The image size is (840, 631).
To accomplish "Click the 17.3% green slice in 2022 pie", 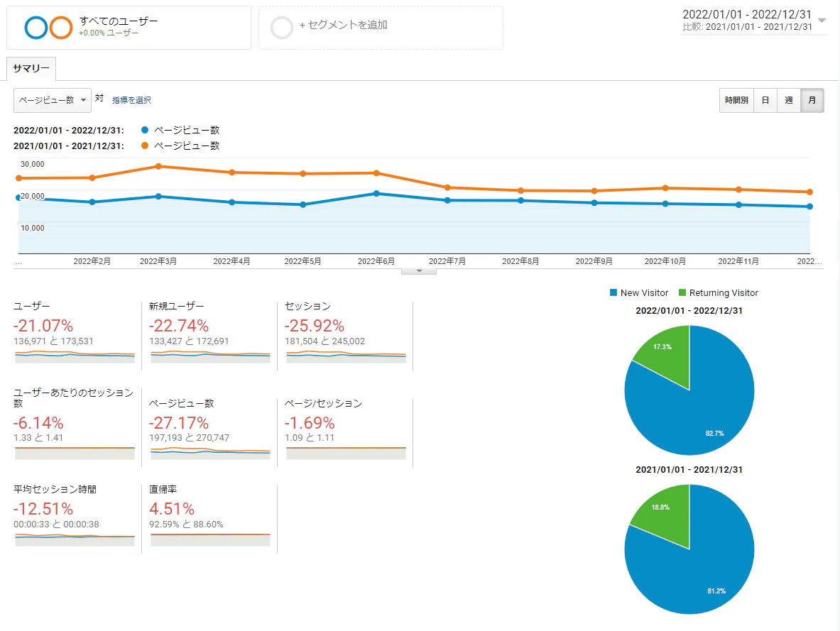I will click(667, 353).
